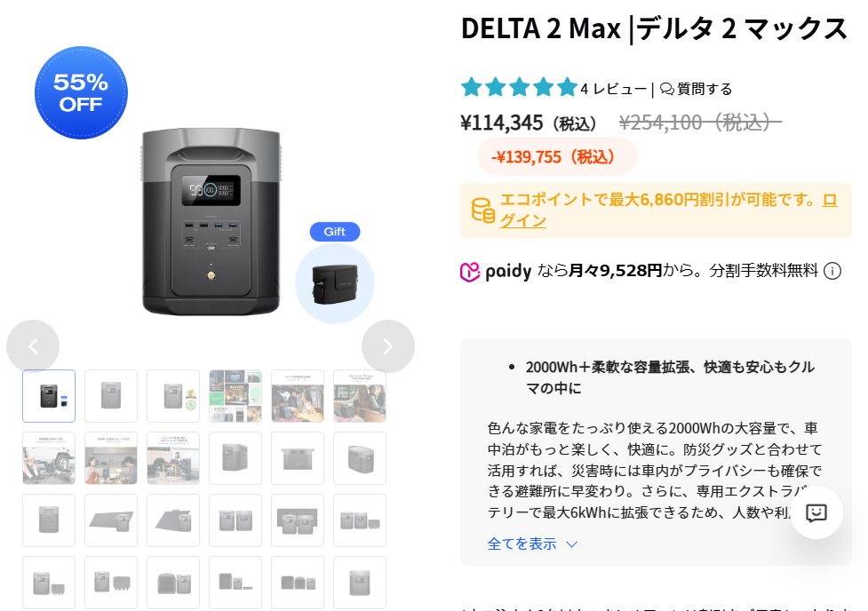Open the chat support smiley icon
Screen dimensions: 868x611
tap(816, 512)
